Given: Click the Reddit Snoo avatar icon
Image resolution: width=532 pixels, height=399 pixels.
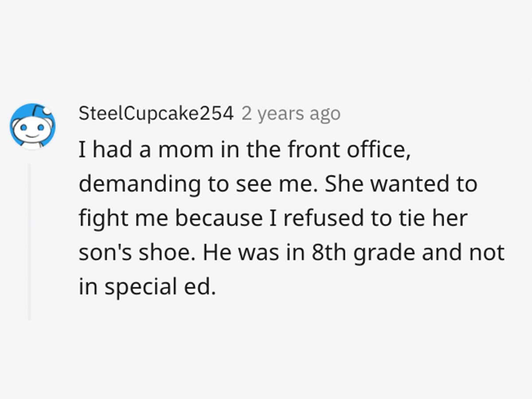Looking at the screenshot, I should [33, 126].
